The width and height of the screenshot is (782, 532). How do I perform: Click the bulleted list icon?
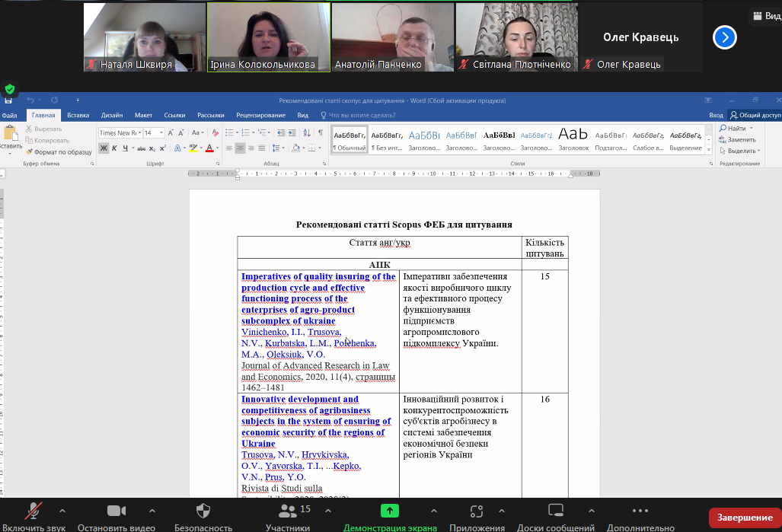pos(231,132)
